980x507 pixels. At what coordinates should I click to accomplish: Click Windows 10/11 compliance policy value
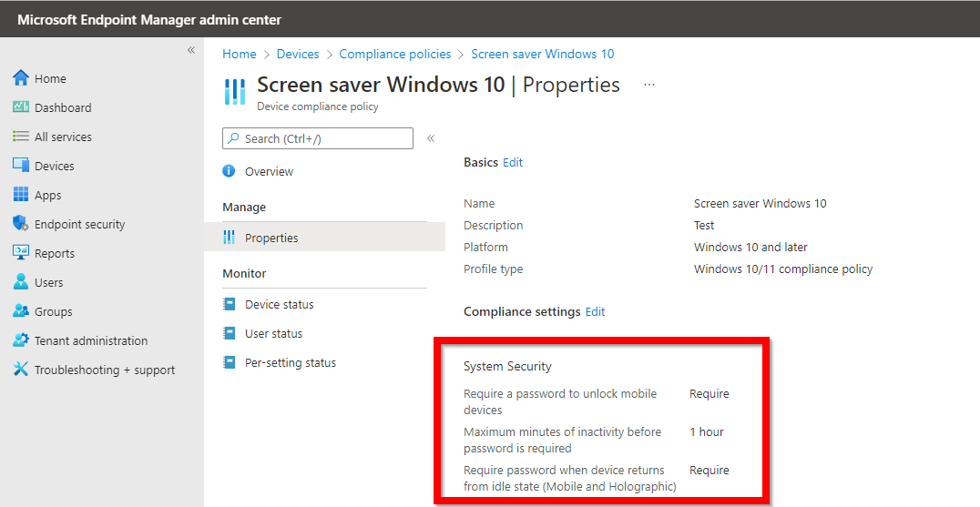point(783,269)
